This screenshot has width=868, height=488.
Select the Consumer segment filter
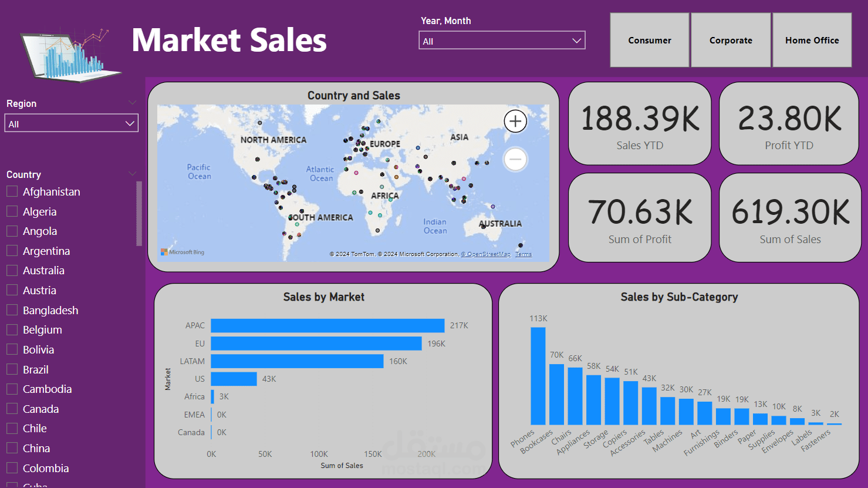pos(649,40)
